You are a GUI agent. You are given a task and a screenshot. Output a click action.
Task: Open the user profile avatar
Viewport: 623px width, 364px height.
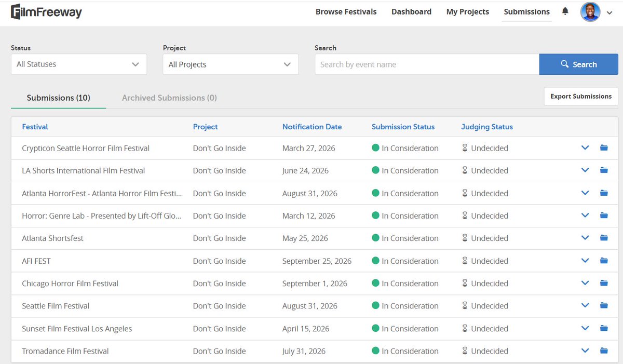(x=590, y=11)
